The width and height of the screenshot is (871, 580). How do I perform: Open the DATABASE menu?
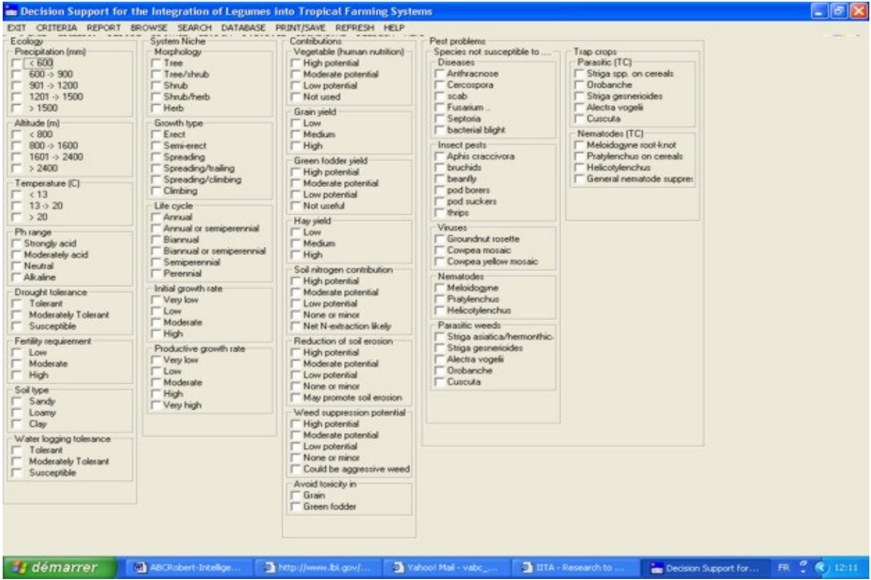[243, 28]
